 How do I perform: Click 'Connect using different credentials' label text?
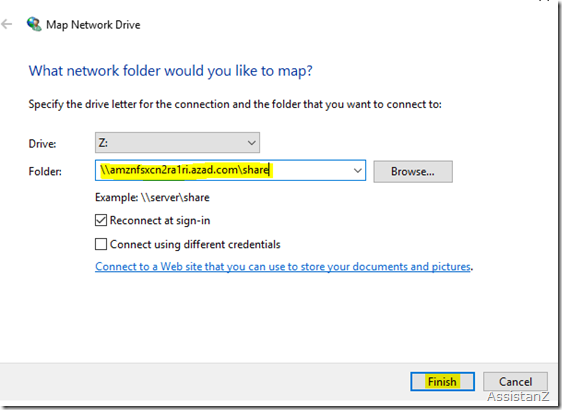pyautogui.click(x=195, y=244)
